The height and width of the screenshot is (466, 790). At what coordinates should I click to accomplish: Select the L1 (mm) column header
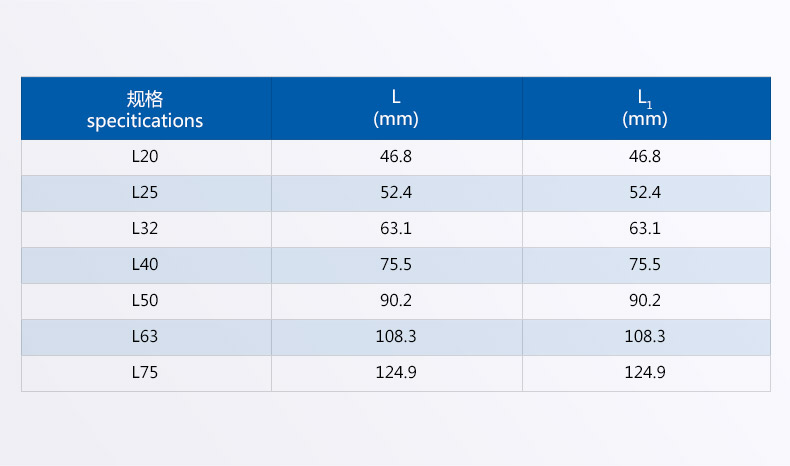(645, 109)
